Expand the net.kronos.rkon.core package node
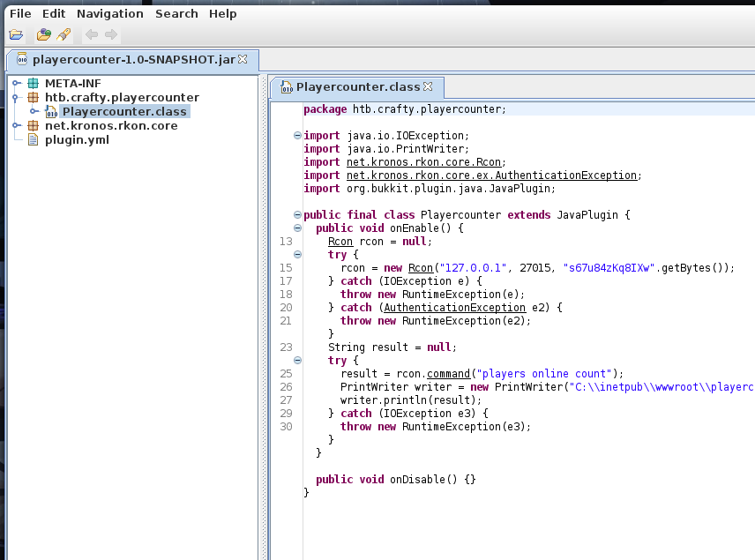 tap(16, 126)
